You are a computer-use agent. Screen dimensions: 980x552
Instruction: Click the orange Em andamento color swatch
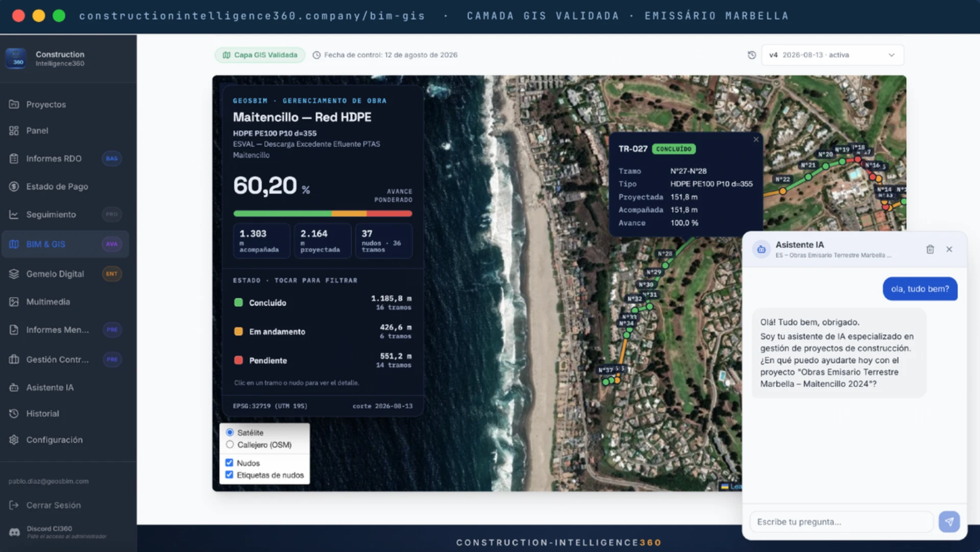[x=238, y=331]
